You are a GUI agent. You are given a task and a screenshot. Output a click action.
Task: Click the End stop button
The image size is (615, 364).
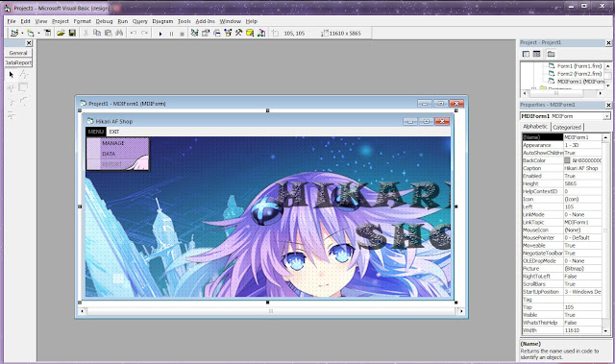click(182, 34)
